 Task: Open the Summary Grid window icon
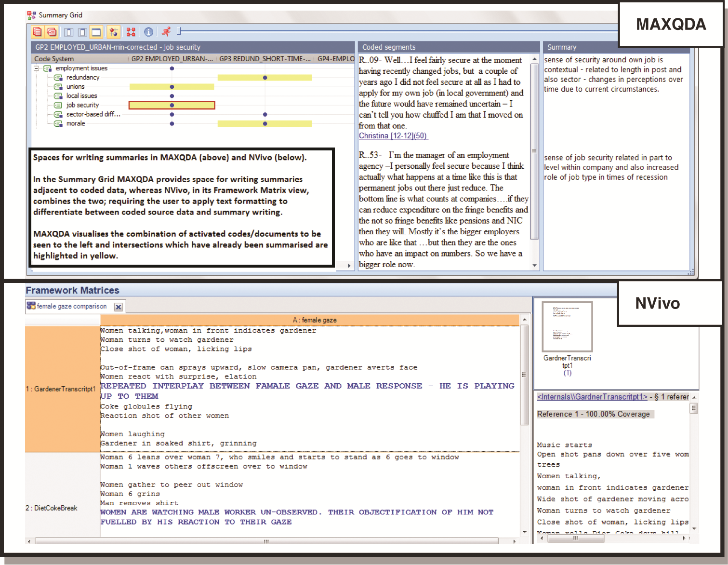(31, 15)
